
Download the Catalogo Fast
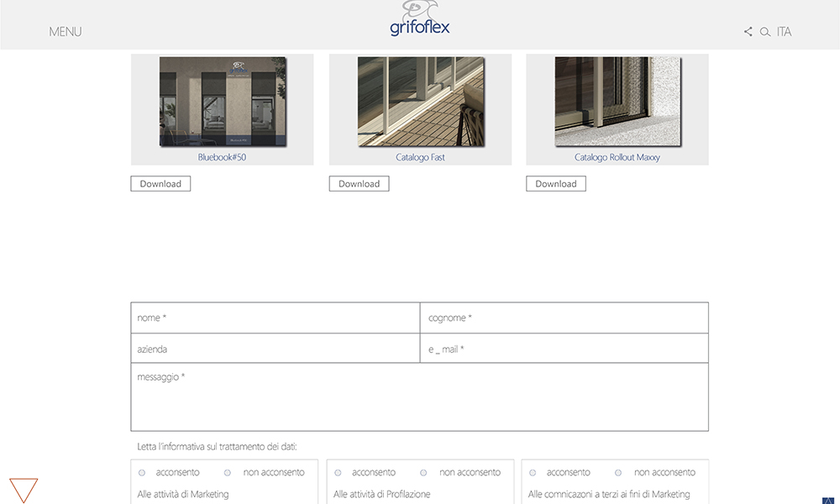(359, 184)
